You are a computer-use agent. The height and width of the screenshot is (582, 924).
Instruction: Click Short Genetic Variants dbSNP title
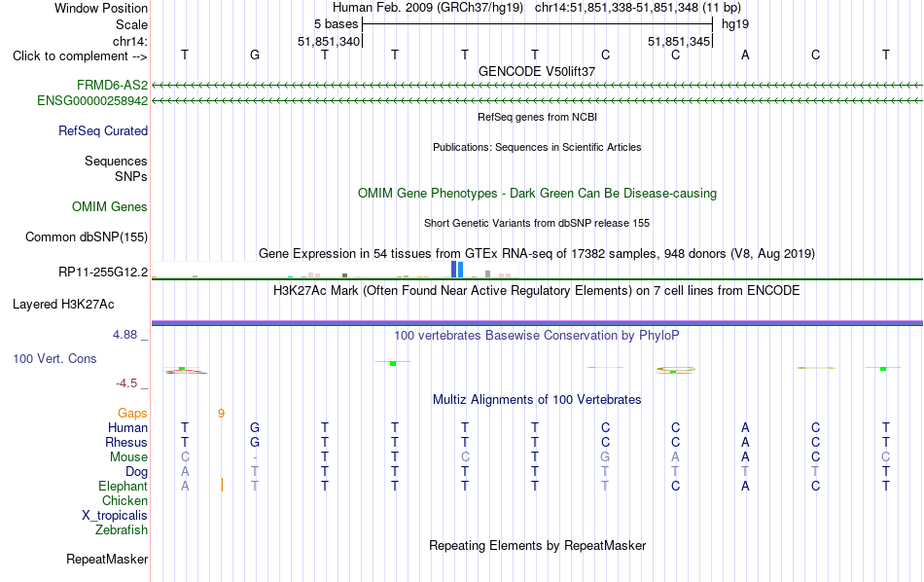tap(537, 224)
